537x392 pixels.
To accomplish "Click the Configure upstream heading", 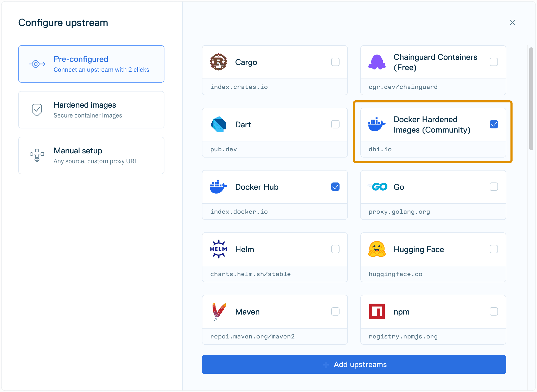I will (63, 23).
